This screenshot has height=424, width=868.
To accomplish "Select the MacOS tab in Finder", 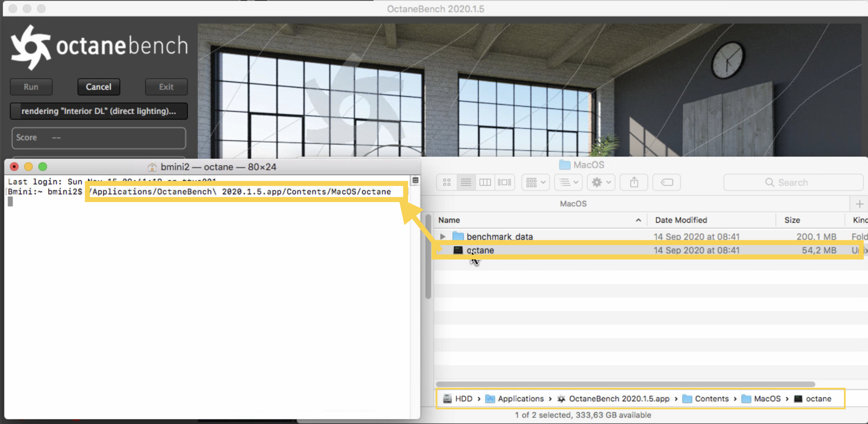I will 573,204.
